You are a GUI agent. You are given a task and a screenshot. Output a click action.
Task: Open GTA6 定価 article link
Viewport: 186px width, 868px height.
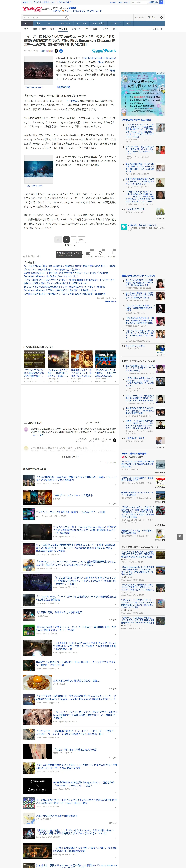tap(85, 849)
